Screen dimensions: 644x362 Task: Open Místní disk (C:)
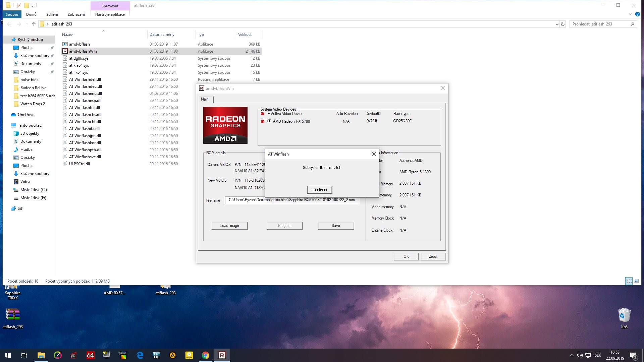point(34,190)
